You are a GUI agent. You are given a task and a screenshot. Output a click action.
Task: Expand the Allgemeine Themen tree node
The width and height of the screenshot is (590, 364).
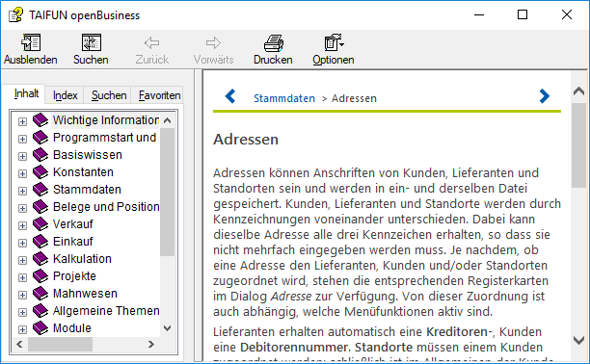[22, 312]
